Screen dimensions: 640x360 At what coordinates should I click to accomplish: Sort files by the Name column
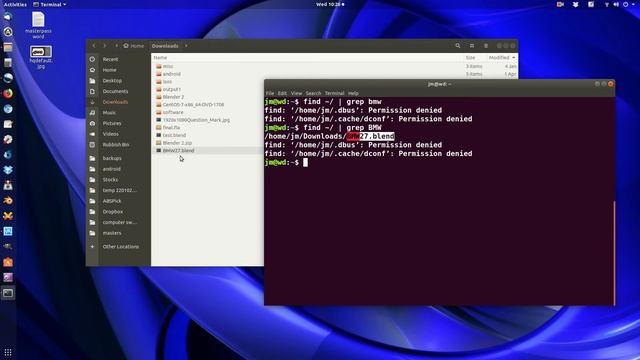pos(160,58)
